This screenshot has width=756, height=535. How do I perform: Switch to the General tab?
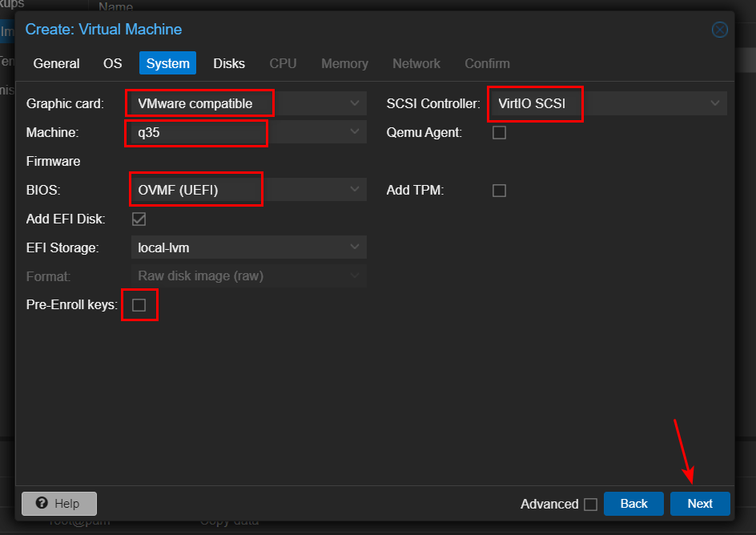coord(57,63)
